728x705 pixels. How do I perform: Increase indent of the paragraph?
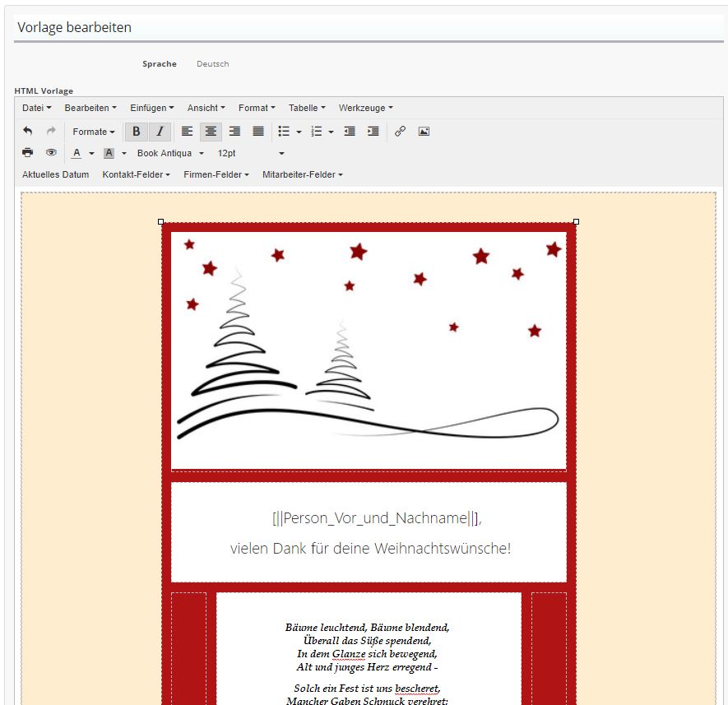[373, 132]
